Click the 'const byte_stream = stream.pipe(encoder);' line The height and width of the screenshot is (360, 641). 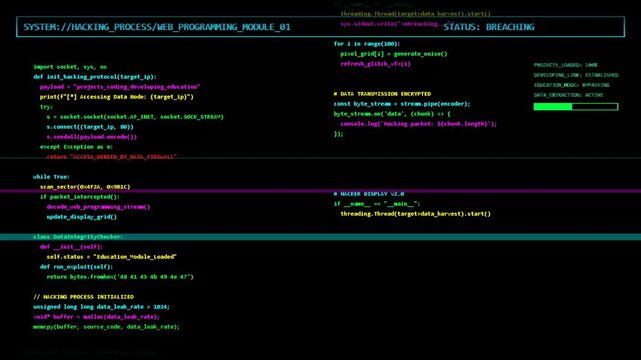tap(402, 104)
